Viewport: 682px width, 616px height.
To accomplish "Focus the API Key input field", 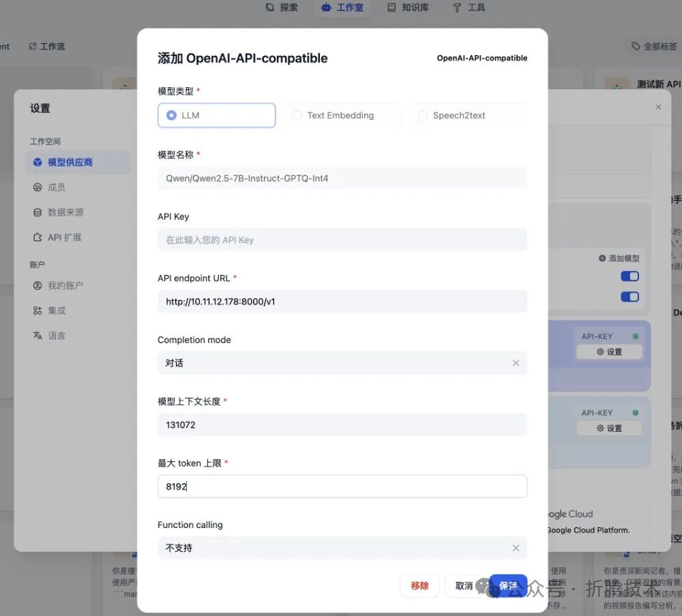I will tap(342, 239).
